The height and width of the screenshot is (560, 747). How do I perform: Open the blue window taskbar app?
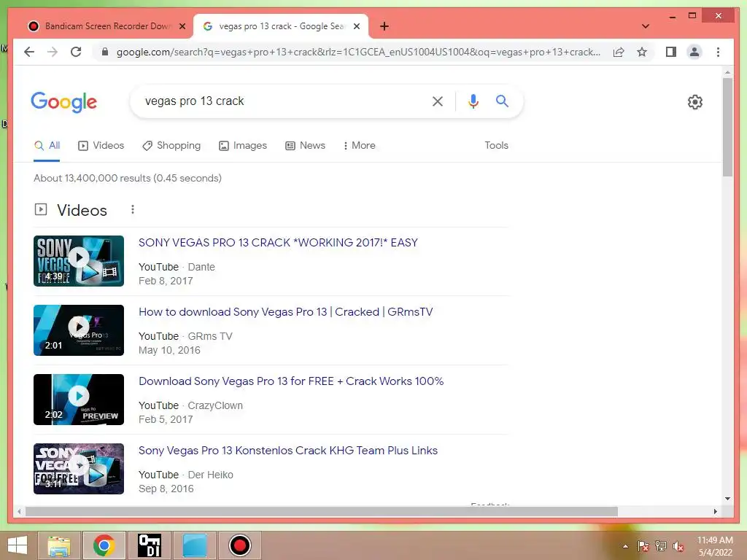coord(194,545)
